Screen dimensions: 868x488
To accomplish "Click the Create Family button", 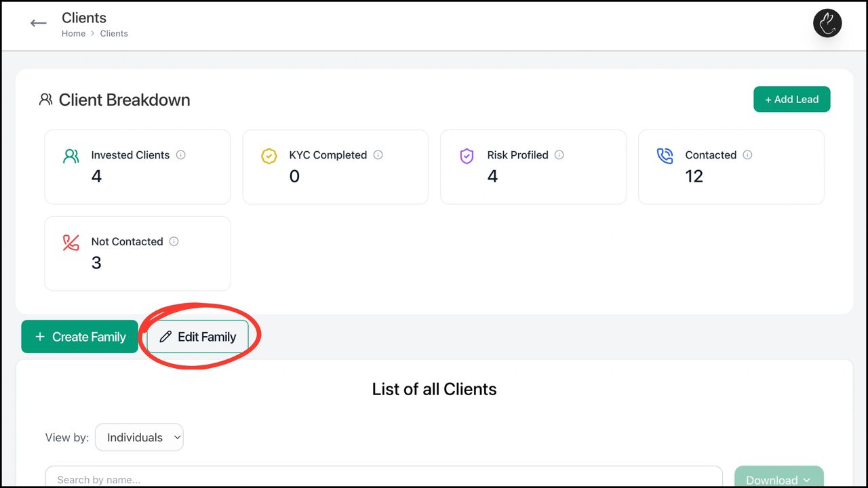I will coord(80,337).
